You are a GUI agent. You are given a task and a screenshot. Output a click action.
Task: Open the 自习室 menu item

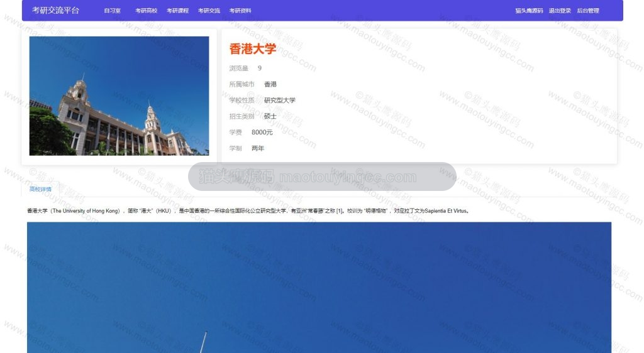point(112,11)
